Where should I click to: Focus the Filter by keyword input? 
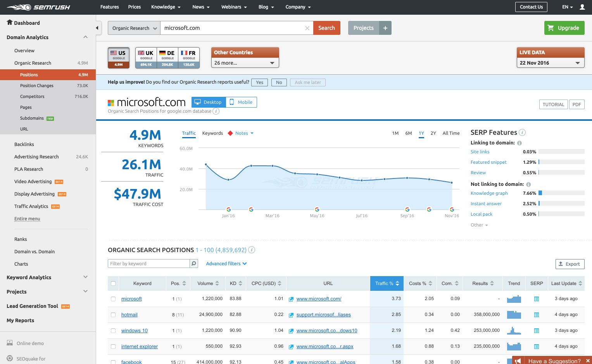point(149,264)
